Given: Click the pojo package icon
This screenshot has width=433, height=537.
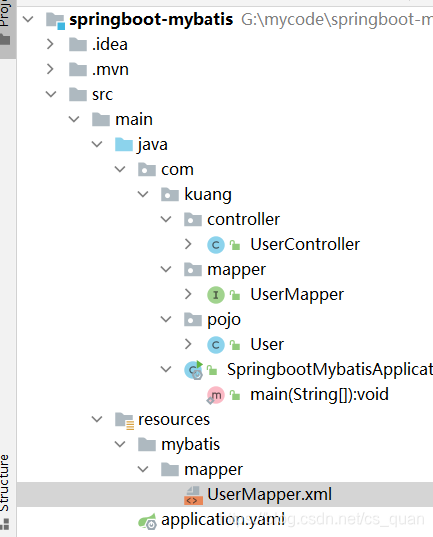Looking at the screenshot, I should coord(193,320).
